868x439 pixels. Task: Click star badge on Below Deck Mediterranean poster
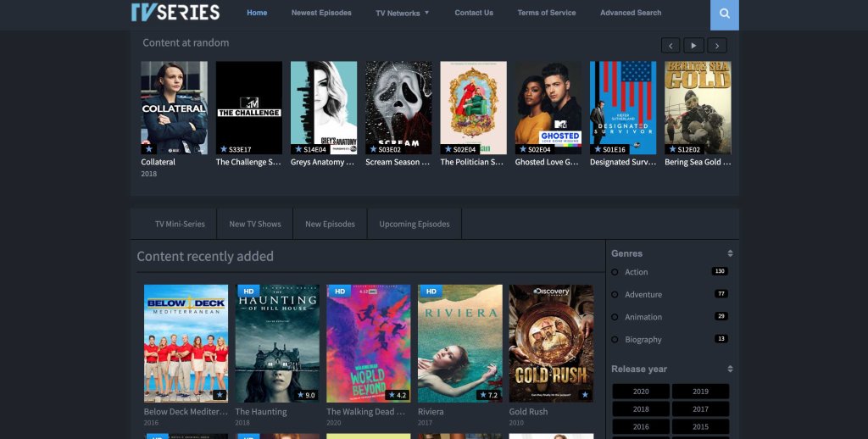(x=220, y=395)
